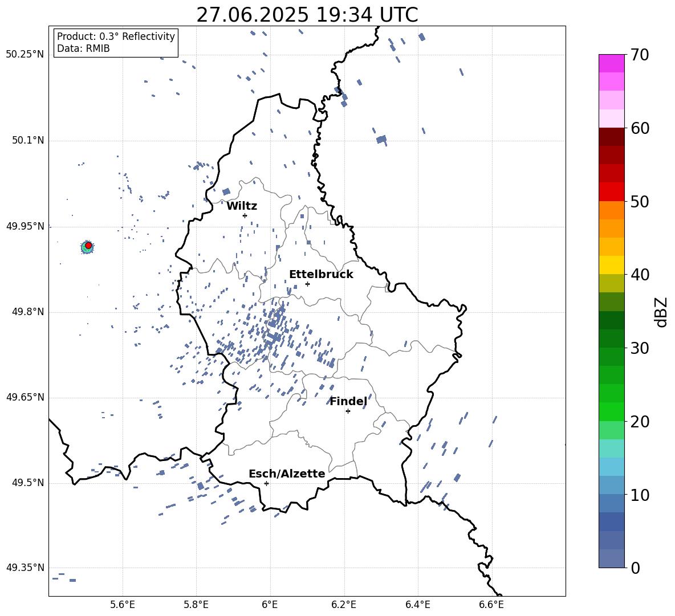Click the yellow swatch just above 40 dBZ

[612, 266]
